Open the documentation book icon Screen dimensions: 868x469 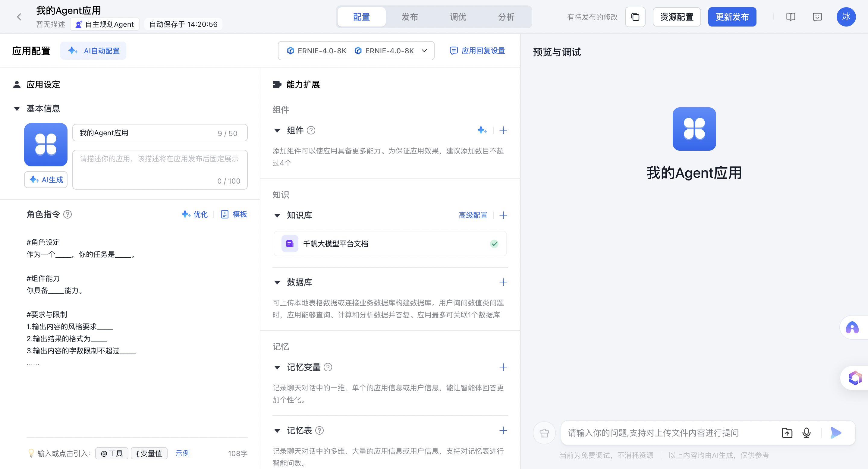(791, 17)
